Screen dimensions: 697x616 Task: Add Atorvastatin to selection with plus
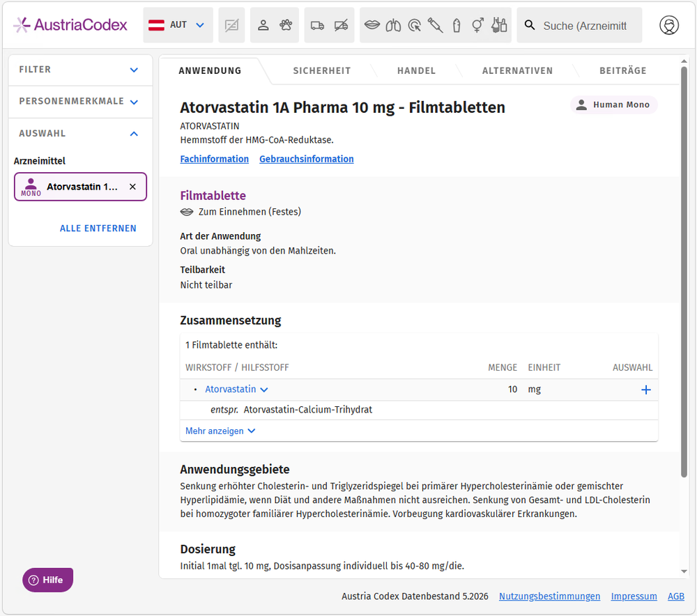pos(646,390)
